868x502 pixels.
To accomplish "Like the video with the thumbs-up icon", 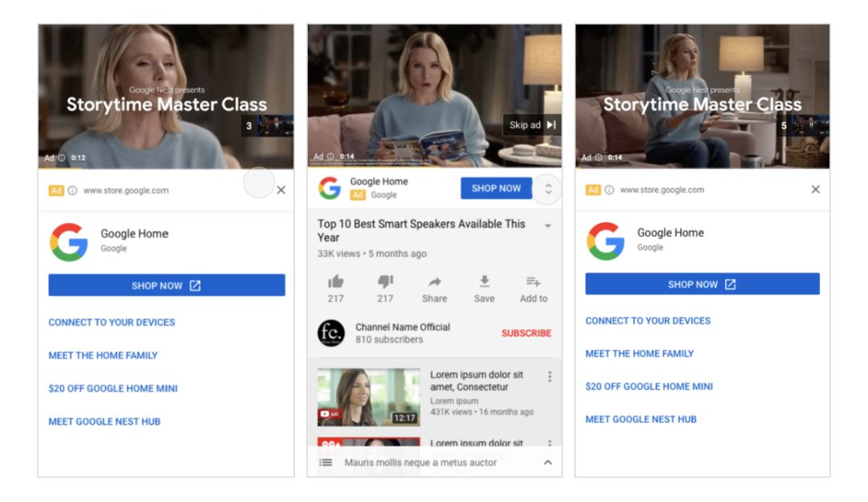I will (335, 282).
